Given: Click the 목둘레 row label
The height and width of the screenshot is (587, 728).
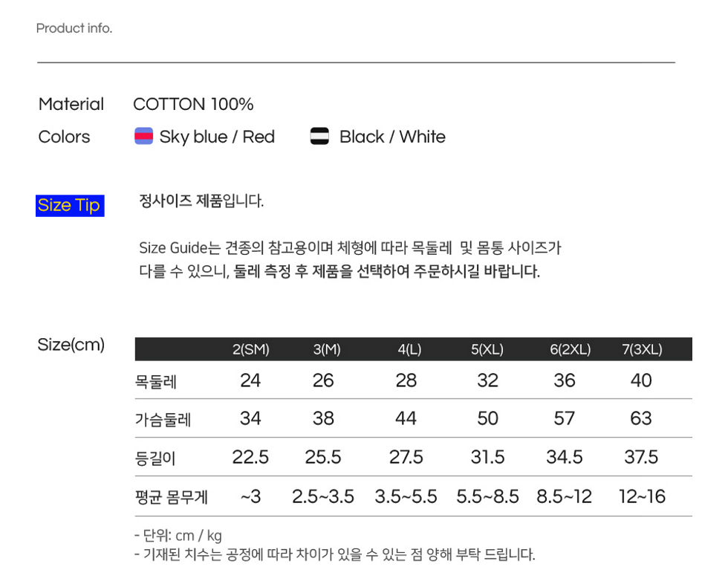Looking at the screenshot, I should click(155, 381).
